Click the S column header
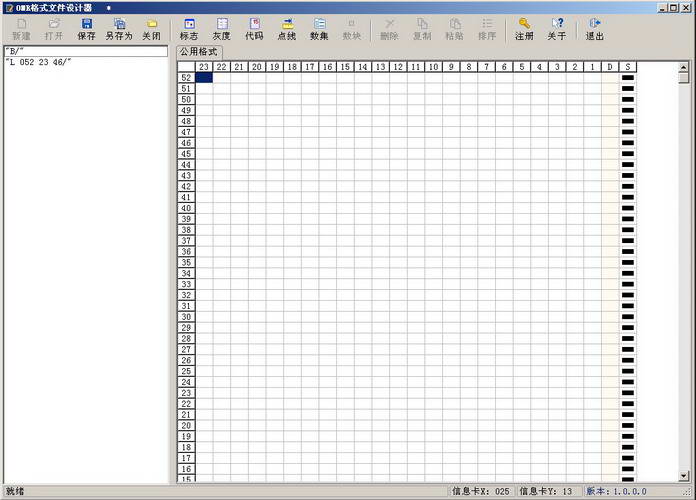Screen dimensions: 696x500 tap(628, 67)
